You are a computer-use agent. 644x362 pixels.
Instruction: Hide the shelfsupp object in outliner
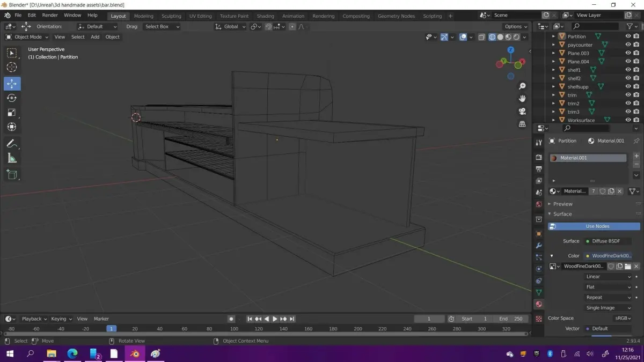click(x=628, y=87)
